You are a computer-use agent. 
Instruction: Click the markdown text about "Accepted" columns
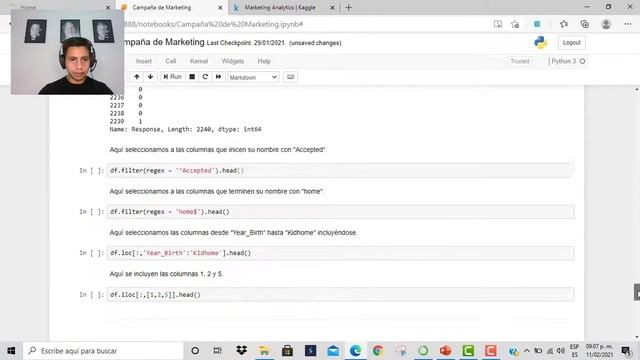click(218, 150)
